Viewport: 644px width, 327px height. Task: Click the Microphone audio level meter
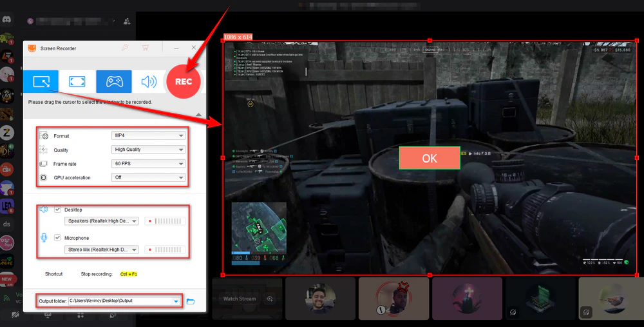[x=165, y=249]
